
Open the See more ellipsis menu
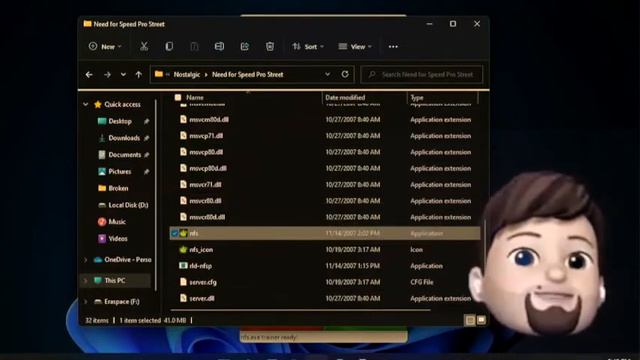point(393,47)
